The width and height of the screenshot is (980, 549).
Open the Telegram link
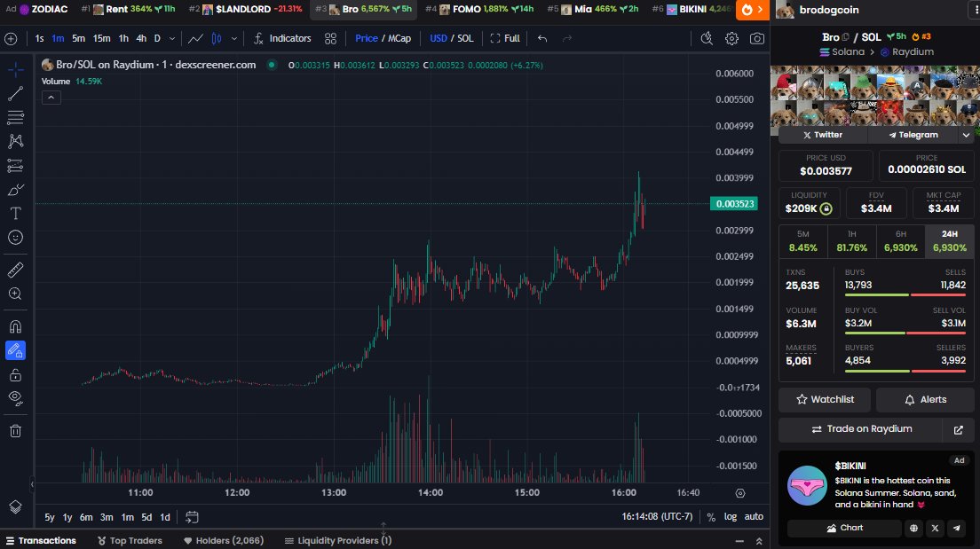(913, 135)
